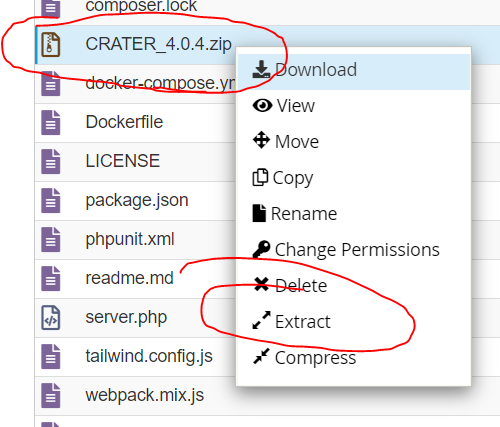Select the webpack.mix.js file name
500x427 pixels.
tap(144, 395)
